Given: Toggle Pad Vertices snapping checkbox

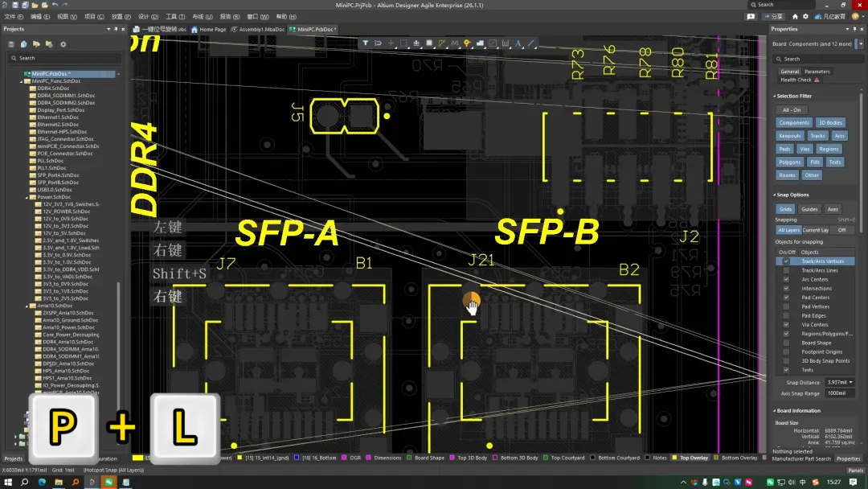Looking at the screenshot, I should pyautogui.click(x=786, y=306).
